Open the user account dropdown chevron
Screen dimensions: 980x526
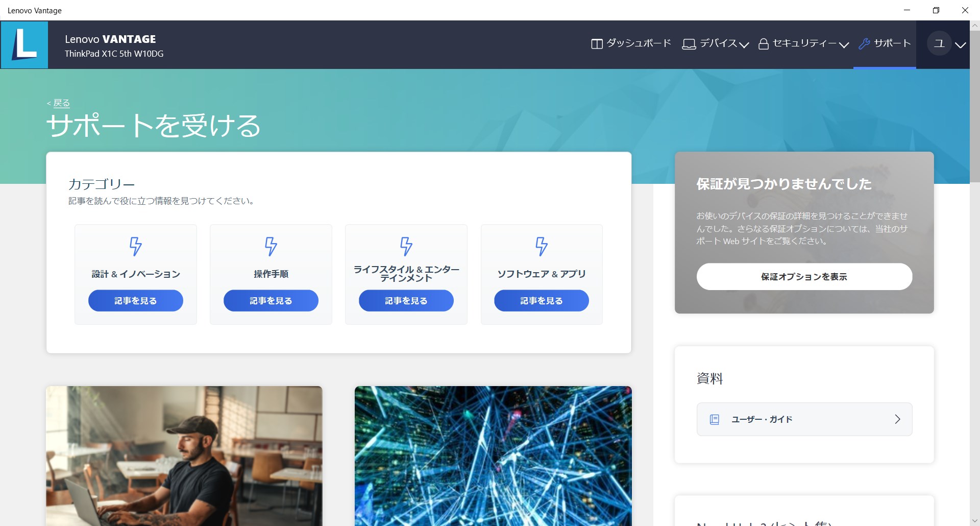pos(961,45)
